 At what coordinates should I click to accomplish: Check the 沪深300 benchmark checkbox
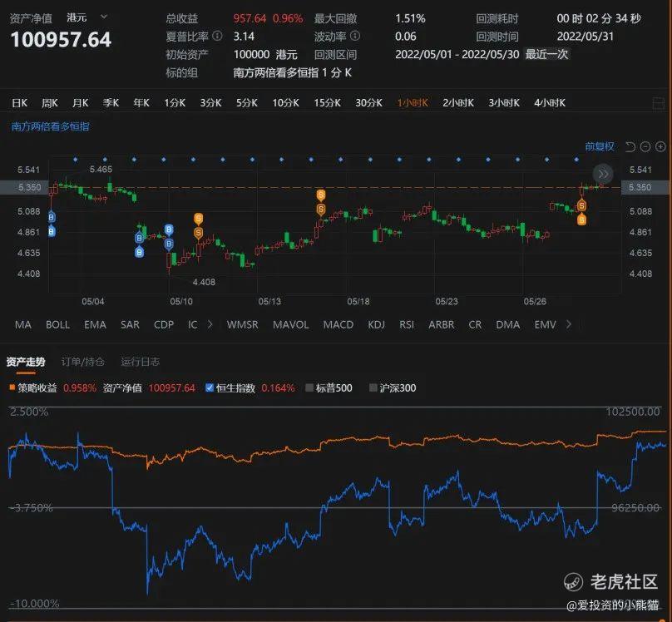[x=373, y=388]
